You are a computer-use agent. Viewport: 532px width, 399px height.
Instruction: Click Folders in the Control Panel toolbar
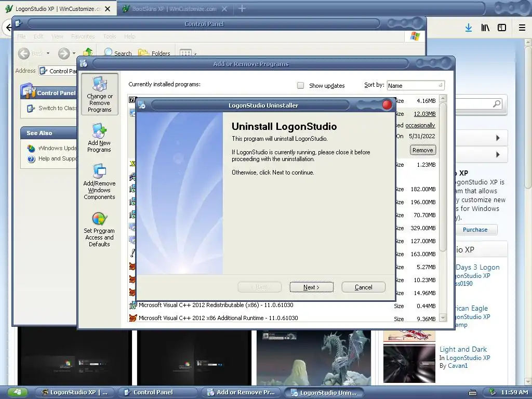tap(154, 53)
